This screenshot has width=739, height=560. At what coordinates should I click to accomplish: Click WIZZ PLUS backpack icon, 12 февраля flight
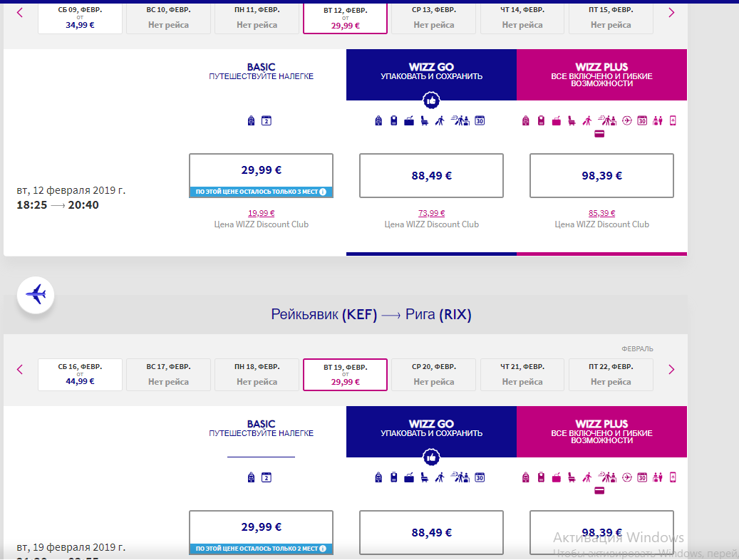coord(525,120)
